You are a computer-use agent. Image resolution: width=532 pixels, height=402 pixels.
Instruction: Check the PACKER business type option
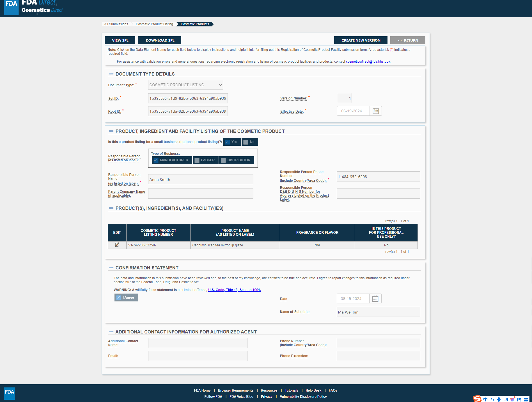pos(197,160)
